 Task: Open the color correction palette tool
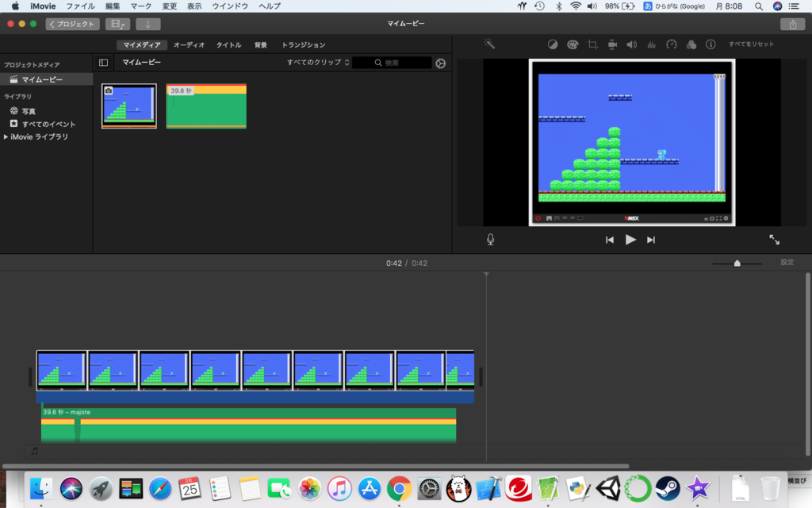(573, 44)
